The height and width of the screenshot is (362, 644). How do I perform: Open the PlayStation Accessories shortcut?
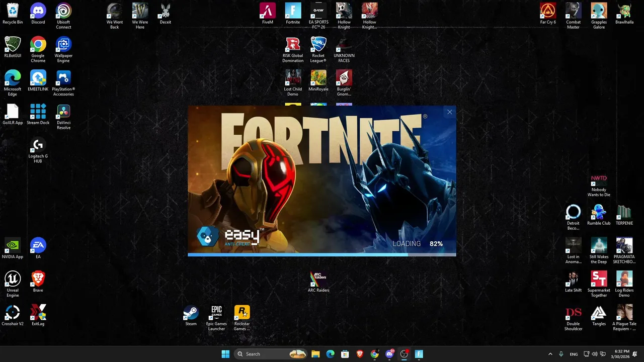point(63,83)
